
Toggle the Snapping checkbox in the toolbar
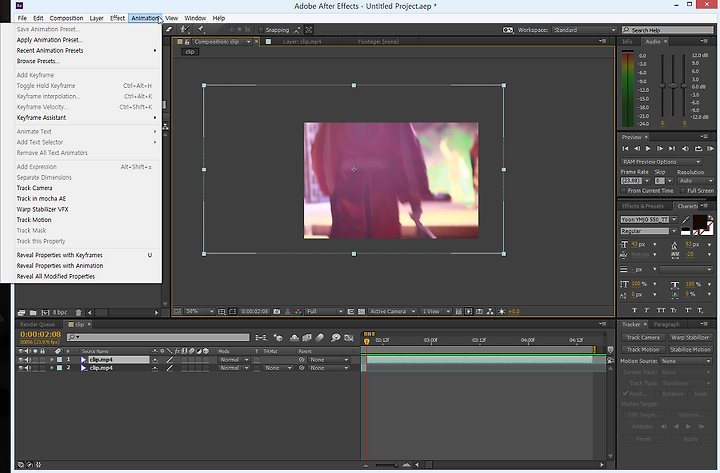pos(261,30)
